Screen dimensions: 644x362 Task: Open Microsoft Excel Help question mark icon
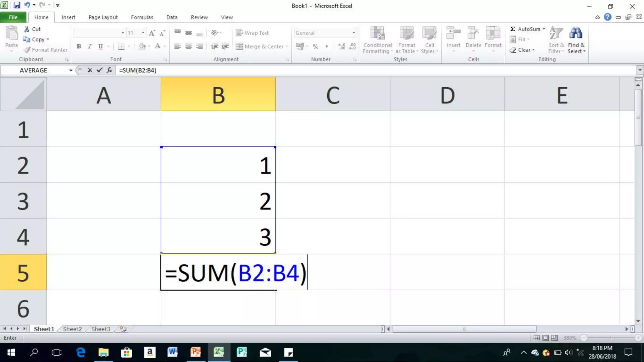click(x=608, y=17)
